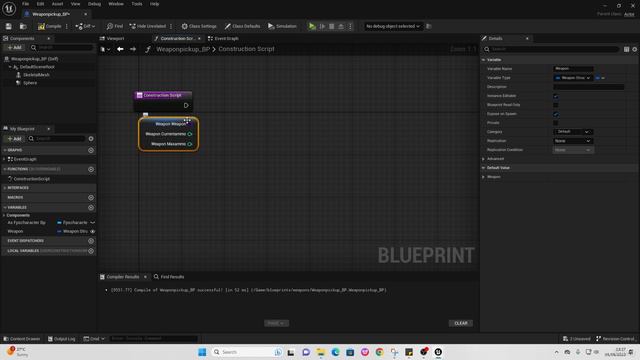The width and height of the screenshot is (640, 360).
Task: Toggle the Expose on Spawn checkbox
Action: pyautogui.click(x=556, y=114)
